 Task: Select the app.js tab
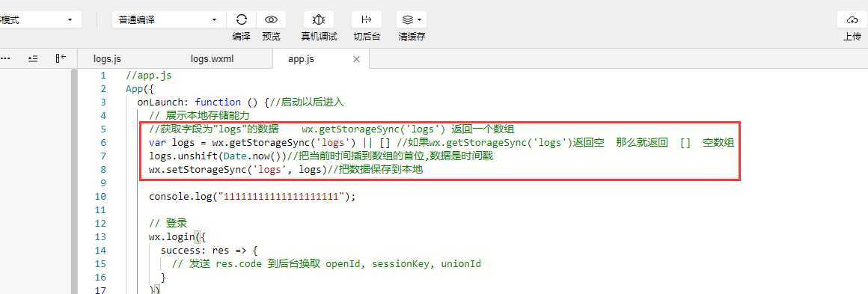pos(301,58)
